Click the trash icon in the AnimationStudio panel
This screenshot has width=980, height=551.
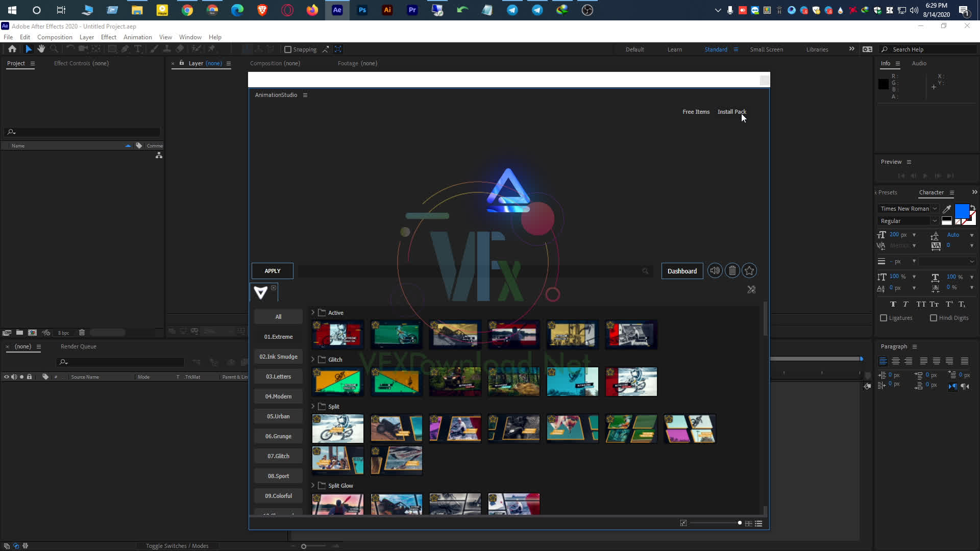(732, 270)
